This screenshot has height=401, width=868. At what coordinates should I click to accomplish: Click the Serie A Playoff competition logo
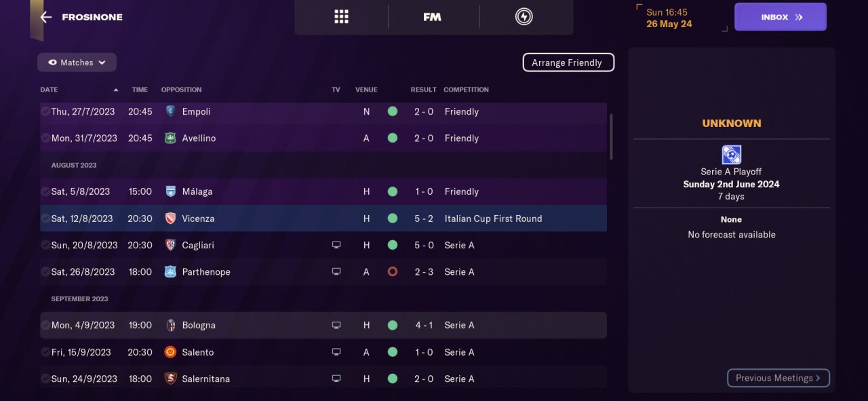[731, 155]
